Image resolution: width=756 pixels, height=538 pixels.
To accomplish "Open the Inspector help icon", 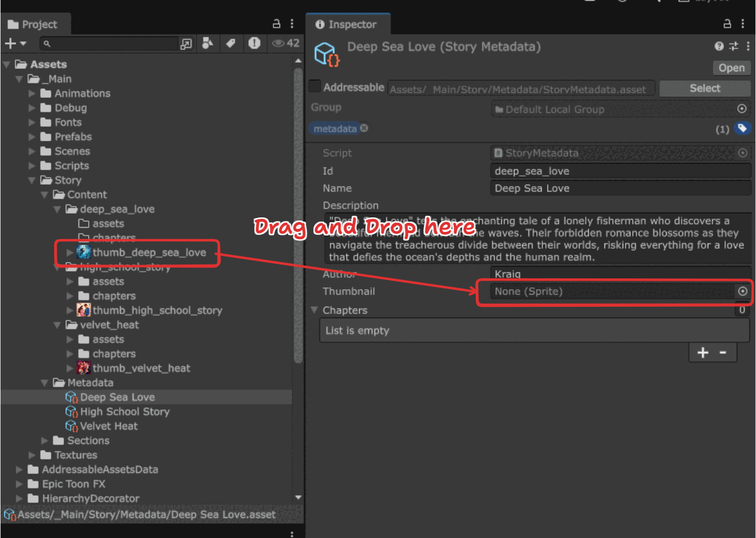I will coord(718,46).
